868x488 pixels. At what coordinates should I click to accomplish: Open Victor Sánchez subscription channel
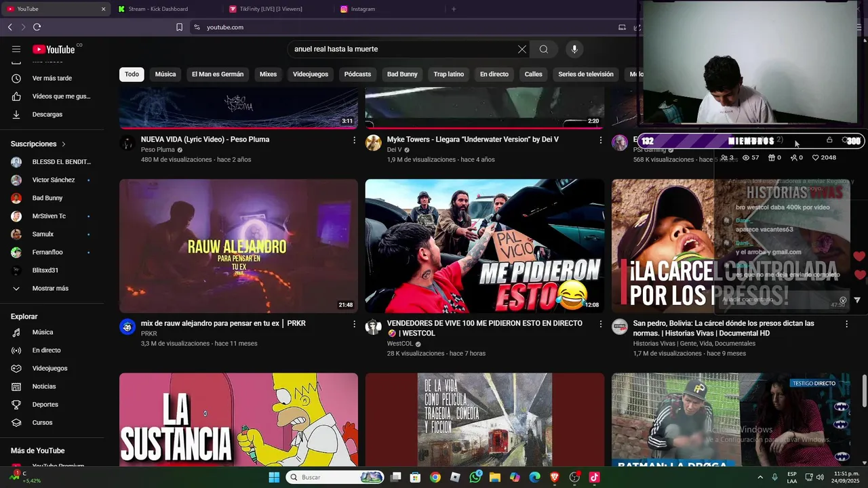pyautogui.click(x=52, y=180)
